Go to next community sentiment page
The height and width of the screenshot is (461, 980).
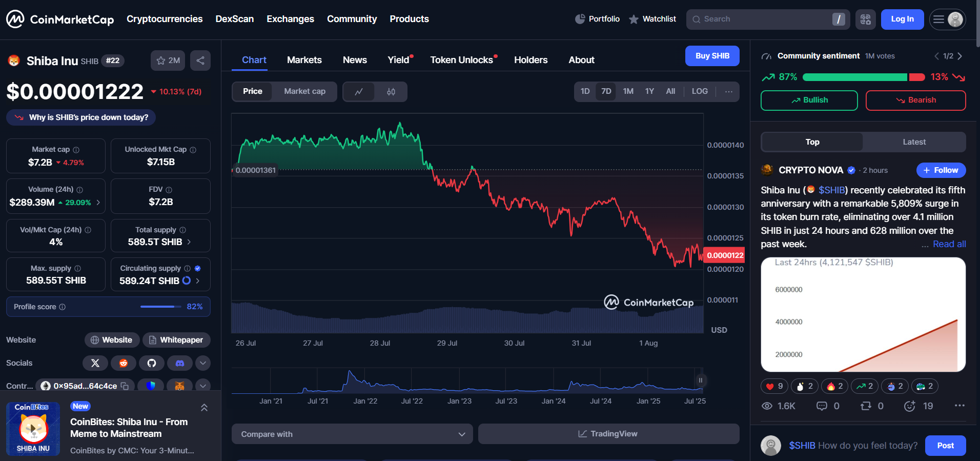point(960,56)
